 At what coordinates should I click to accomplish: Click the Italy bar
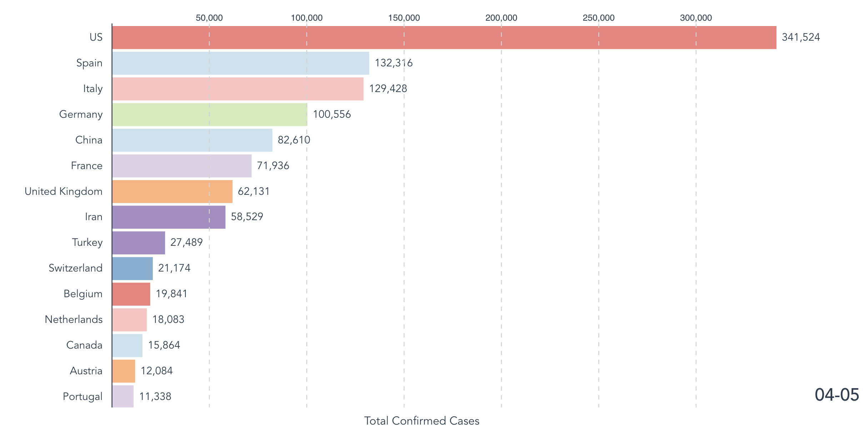click(x=238, y=89)
